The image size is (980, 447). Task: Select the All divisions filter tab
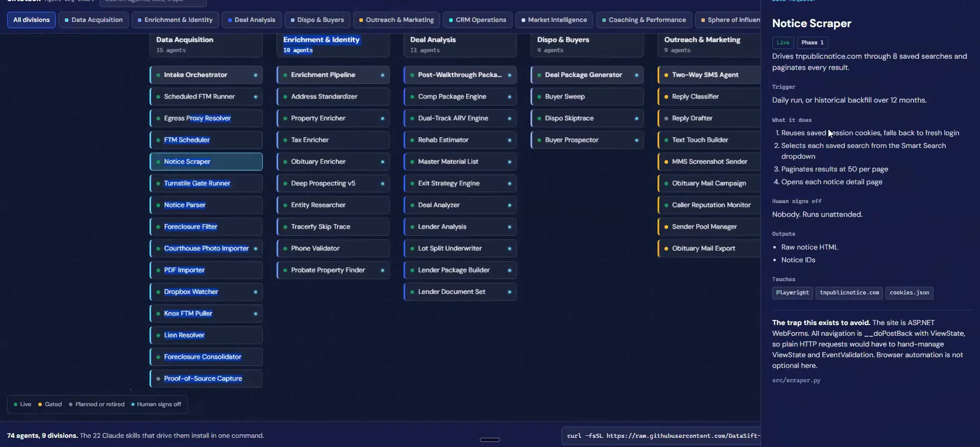[x=31, y=20]
